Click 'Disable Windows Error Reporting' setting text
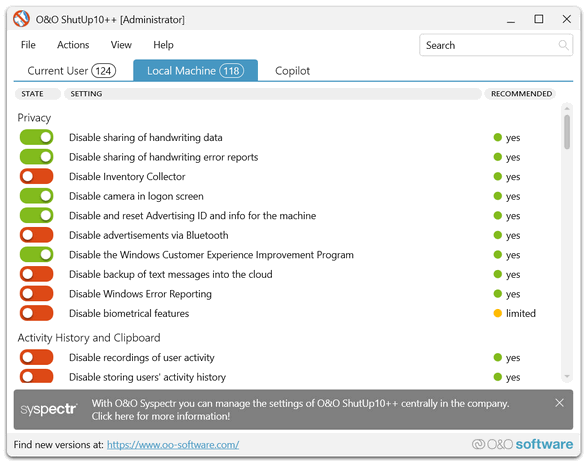 point(140,294)
